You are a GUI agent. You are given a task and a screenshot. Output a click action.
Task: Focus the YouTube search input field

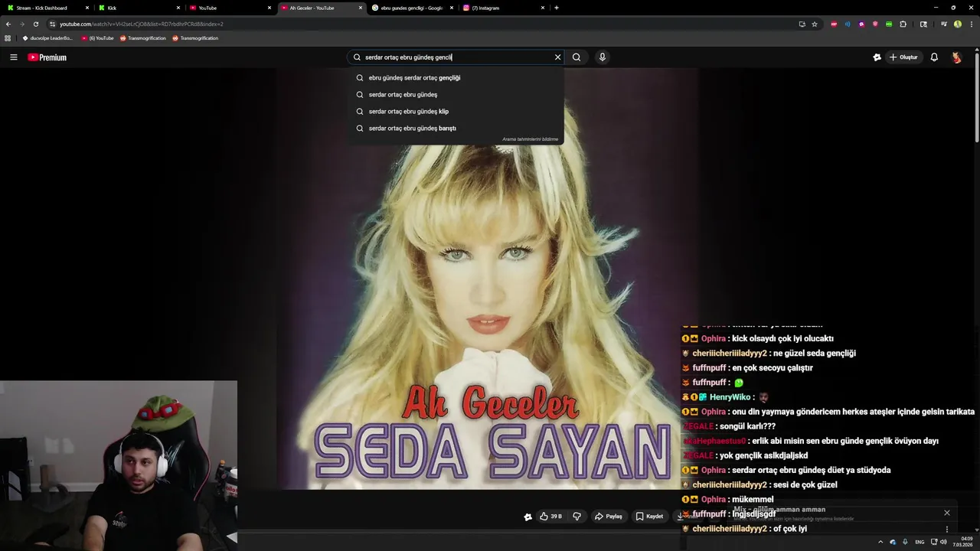pos(456,57)
